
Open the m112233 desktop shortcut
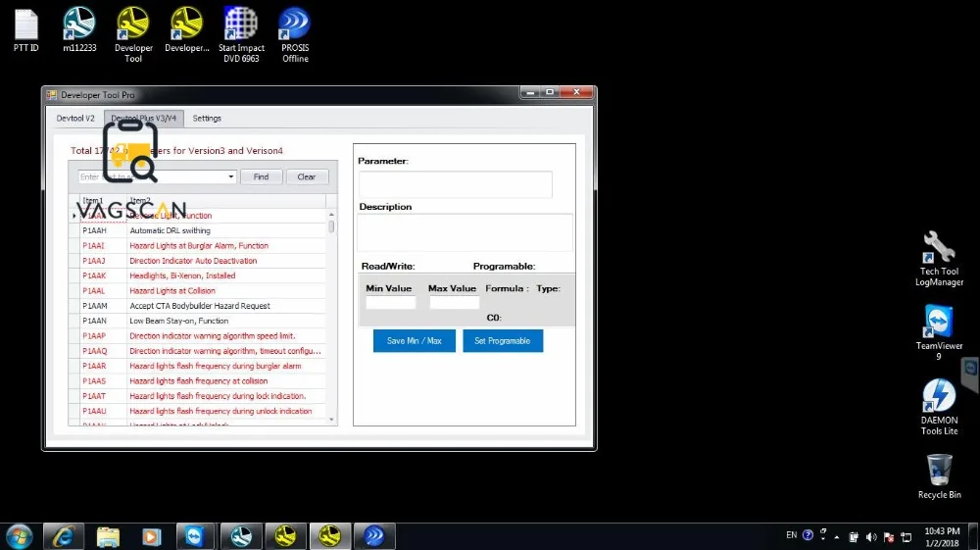pos(79,29)
